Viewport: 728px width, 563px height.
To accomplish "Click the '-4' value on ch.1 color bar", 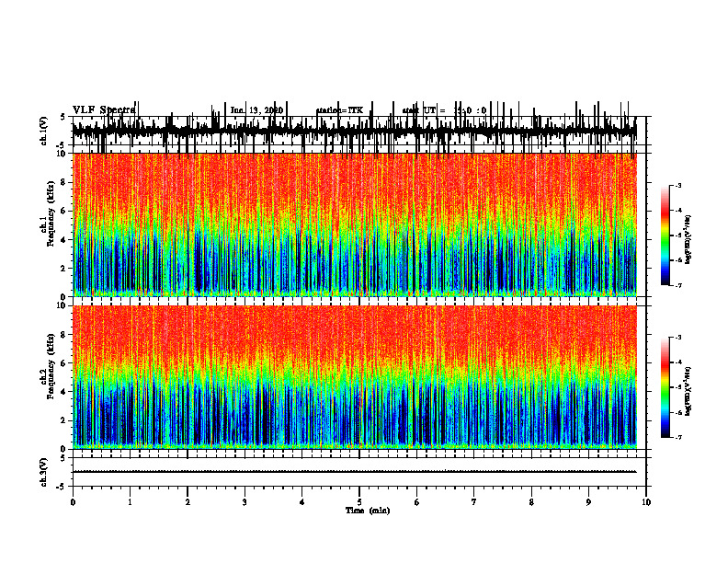I will 678,211.
